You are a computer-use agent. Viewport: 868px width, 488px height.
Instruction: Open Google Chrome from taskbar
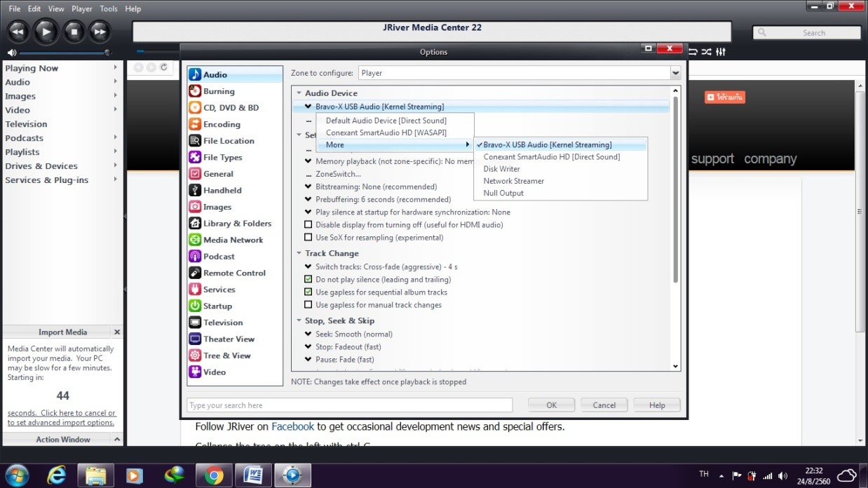tap(214, 475)
